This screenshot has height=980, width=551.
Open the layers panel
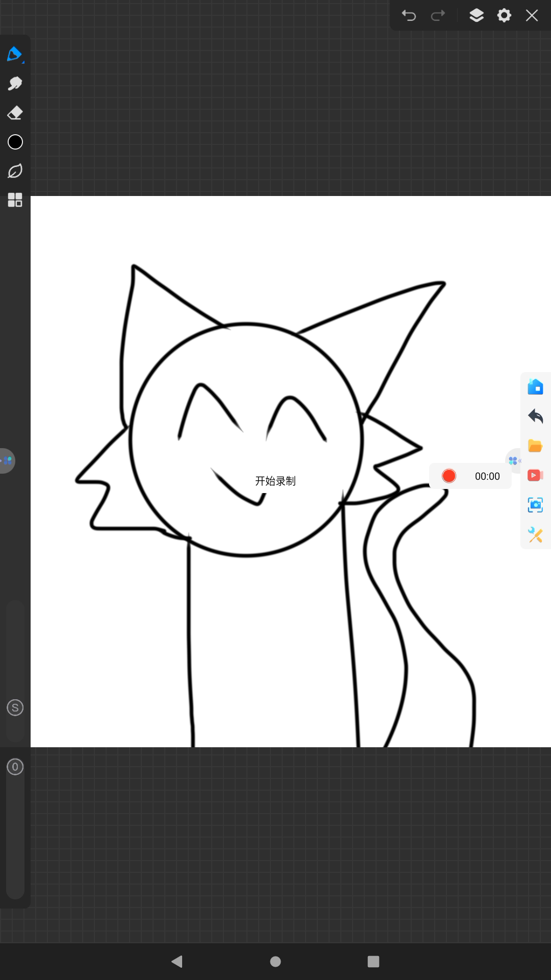click(x=476, y=15)
